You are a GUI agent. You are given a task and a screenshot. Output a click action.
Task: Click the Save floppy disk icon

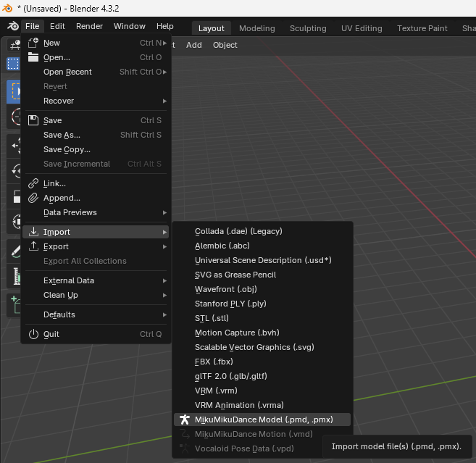click(33, 120)
